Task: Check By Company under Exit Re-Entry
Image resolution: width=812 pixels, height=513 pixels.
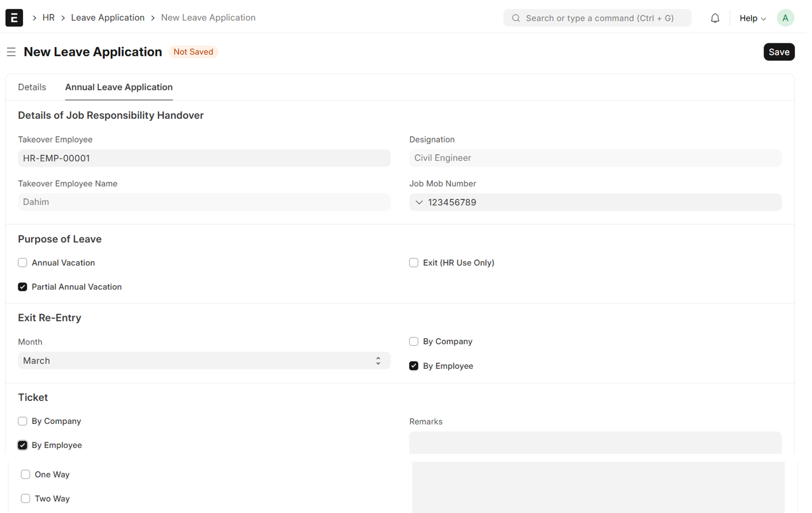Action: [414, 341]
